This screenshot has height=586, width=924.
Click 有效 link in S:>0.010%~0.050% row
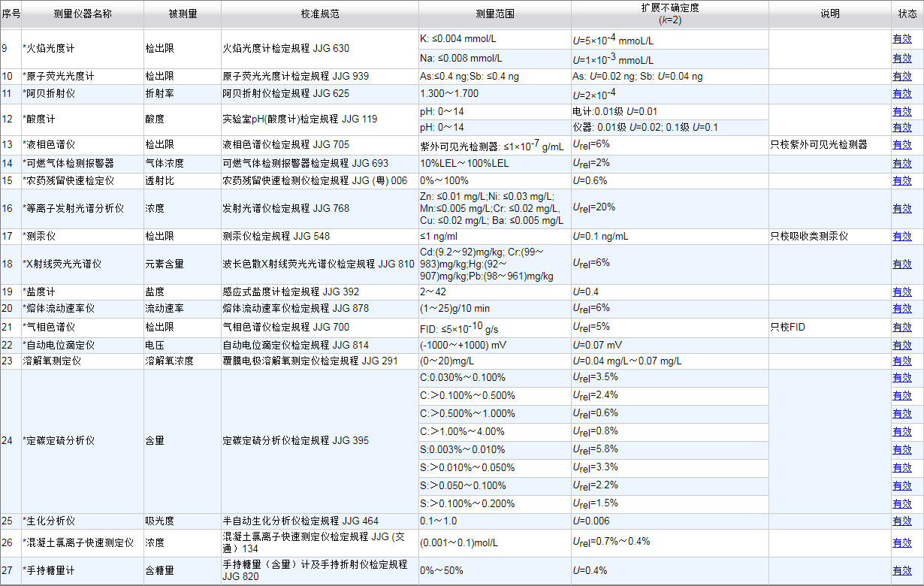tap(902, 467)
